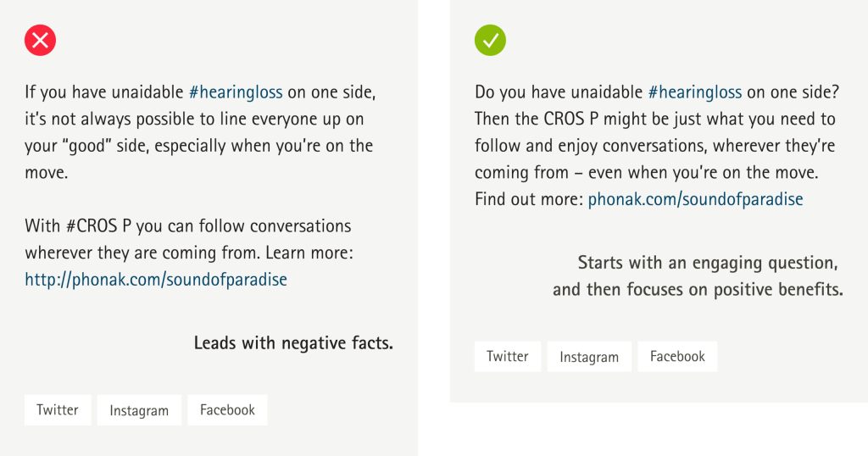Open #hearingloss hashtag in 'Do you have' post
868x456 pixels.
tap(695, 92)
